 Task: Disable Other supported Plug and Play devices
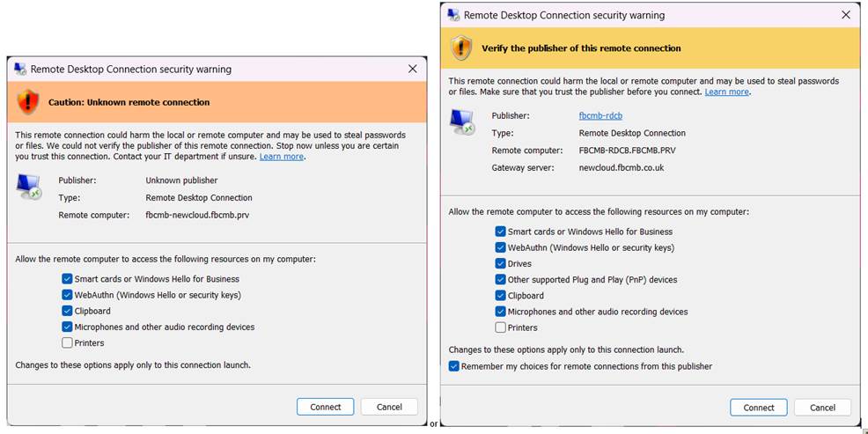click(x=501, y=279)
